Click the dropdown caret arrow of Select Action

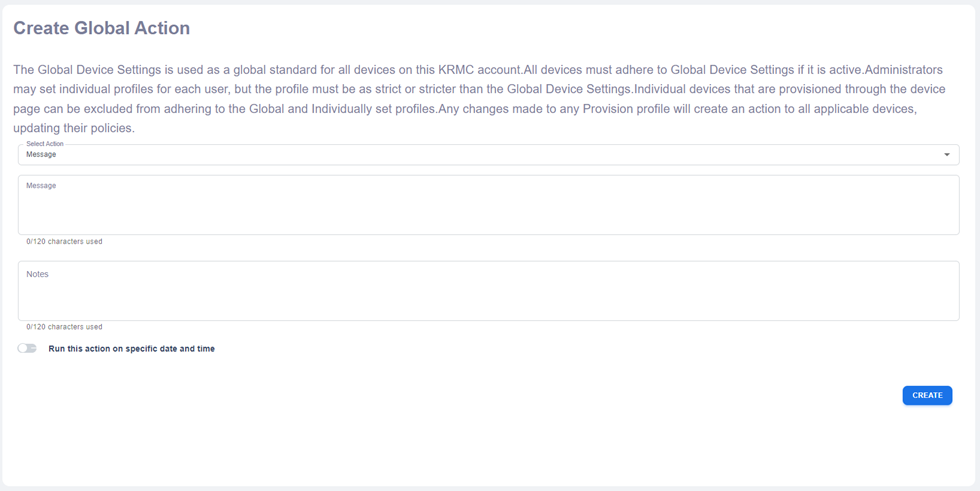(947, 155)
